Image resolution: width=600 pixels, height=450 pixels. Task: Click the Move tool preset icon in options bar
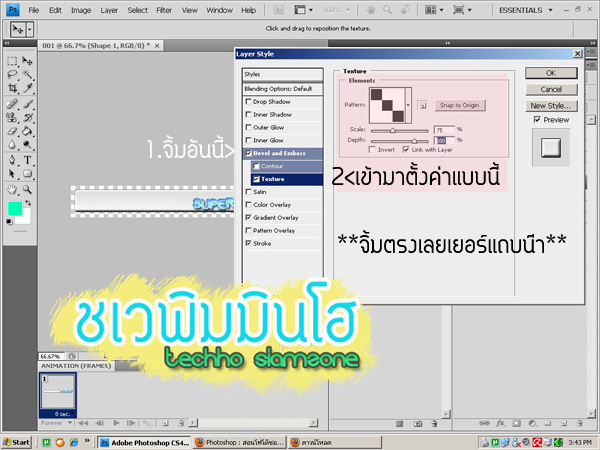point(17,29)
